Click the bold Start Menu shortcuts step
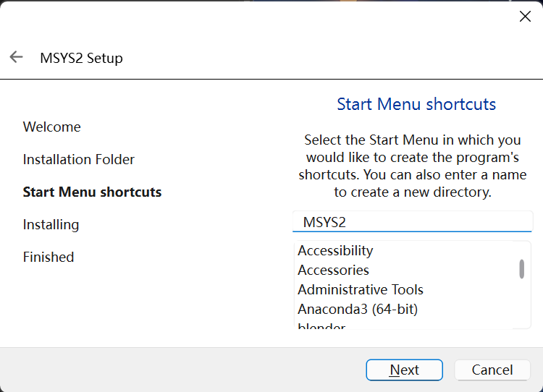Screen dimensions: 543x392 tap(92, 192)
